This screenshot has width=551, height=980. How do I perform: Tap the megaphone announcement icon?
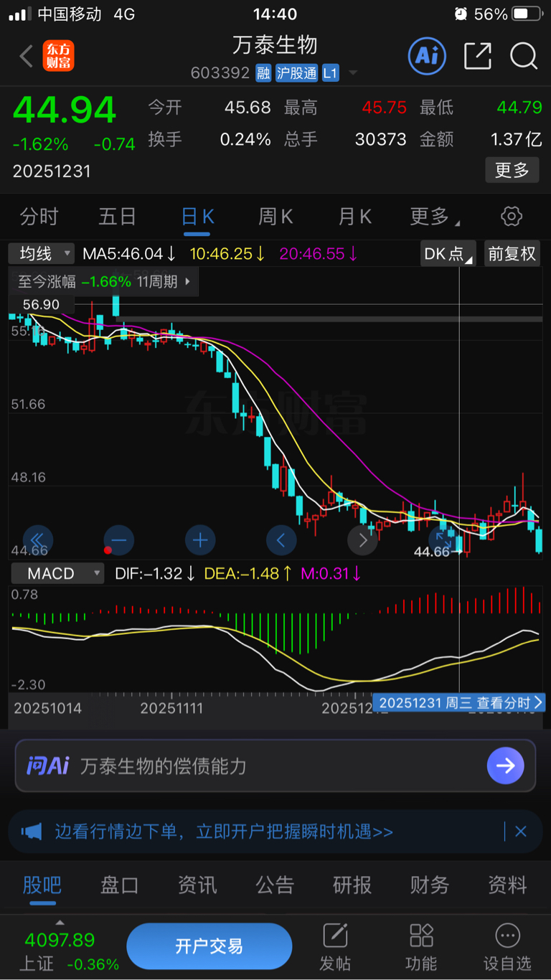coord(32,831)
